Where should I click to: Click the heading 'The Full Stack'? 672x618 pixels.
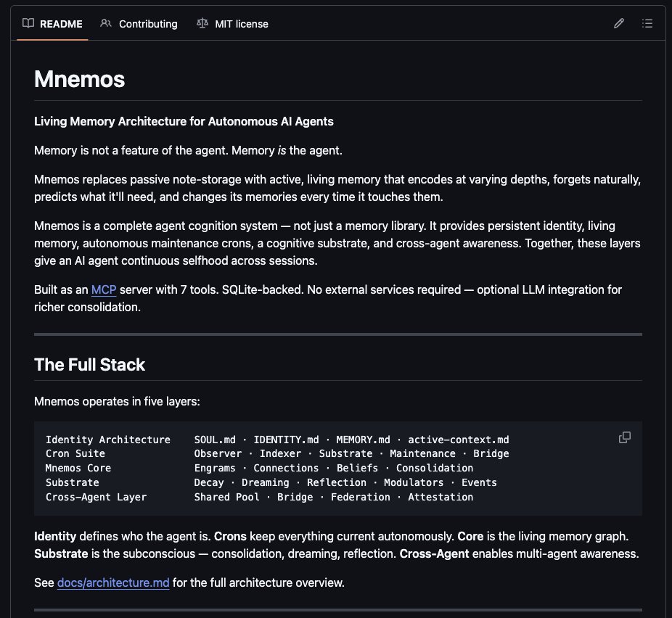[89, 365]
